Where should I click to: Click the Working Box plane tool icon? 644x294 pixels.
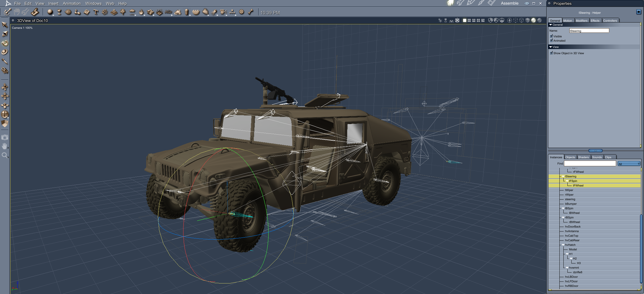coord(5,123)
